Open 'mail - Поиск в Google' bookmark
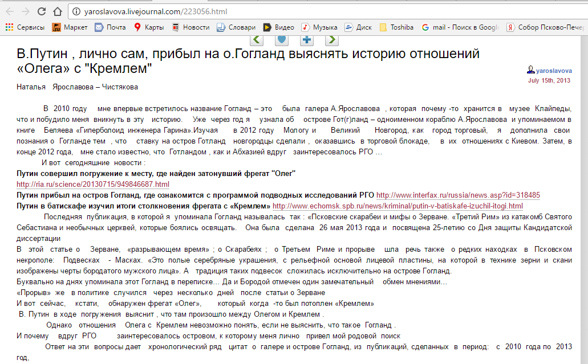Image resolution: width=588 pixels, height=364 pixels. 460,27
